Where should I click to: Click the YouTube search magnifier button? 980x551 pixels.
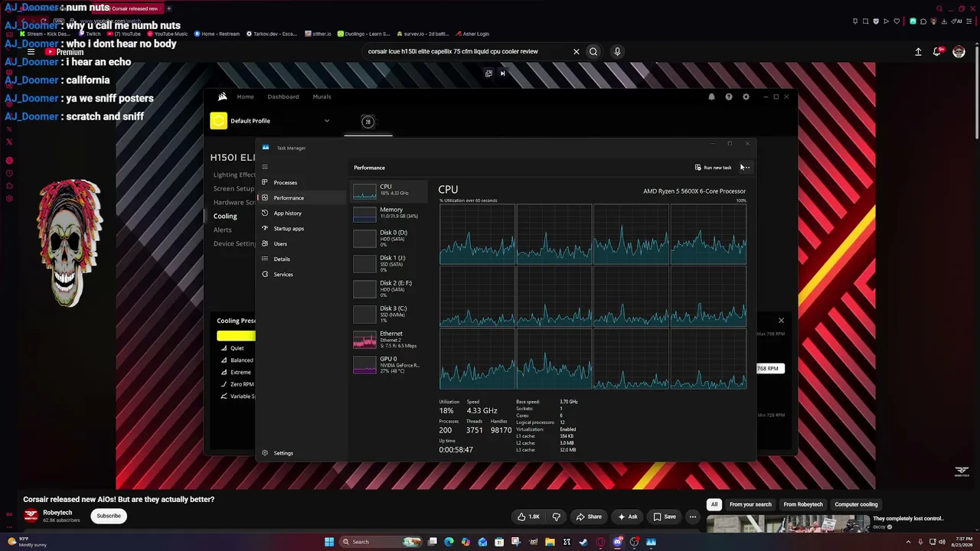click(593, 51)
